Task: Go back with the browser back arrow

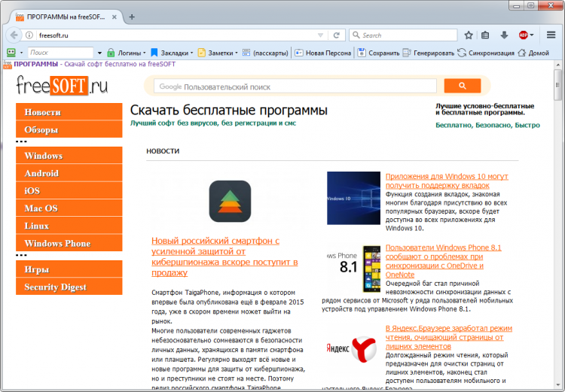Action: coord(14,35)
